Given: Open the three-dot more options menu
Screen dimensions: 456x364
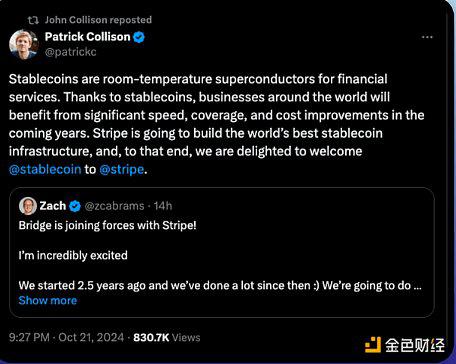Looking at the screenshot, I should 427,37.
